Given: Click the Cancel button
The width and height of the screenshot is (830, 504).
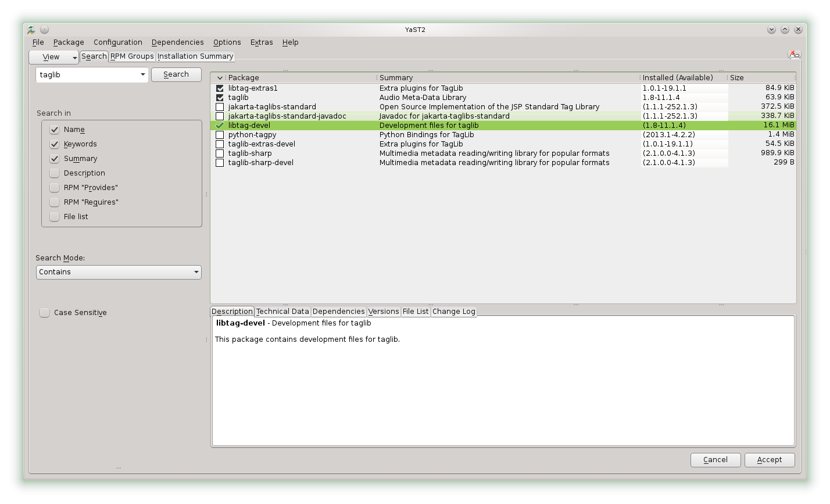Looking at the screenshot, I should [x=715, y=460].
